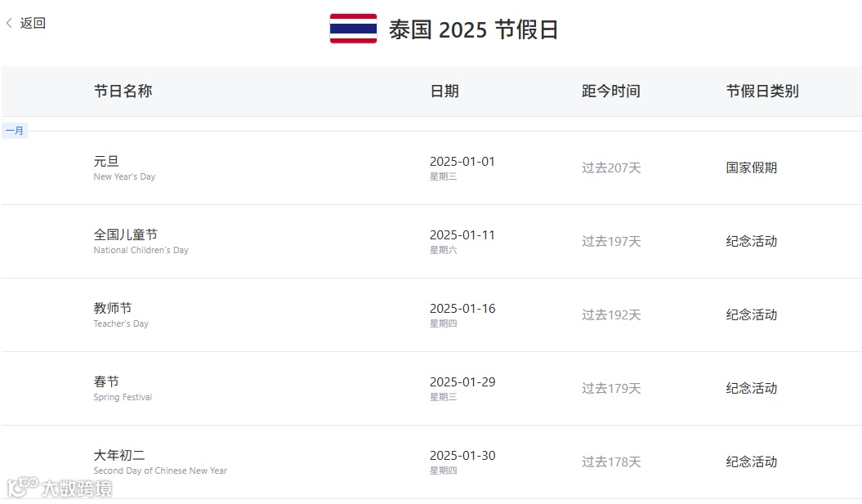This screenshot has width=862, height=504.
Task: Open the 春节 Spring Festival entry
Action: click(x=106, y=382)
